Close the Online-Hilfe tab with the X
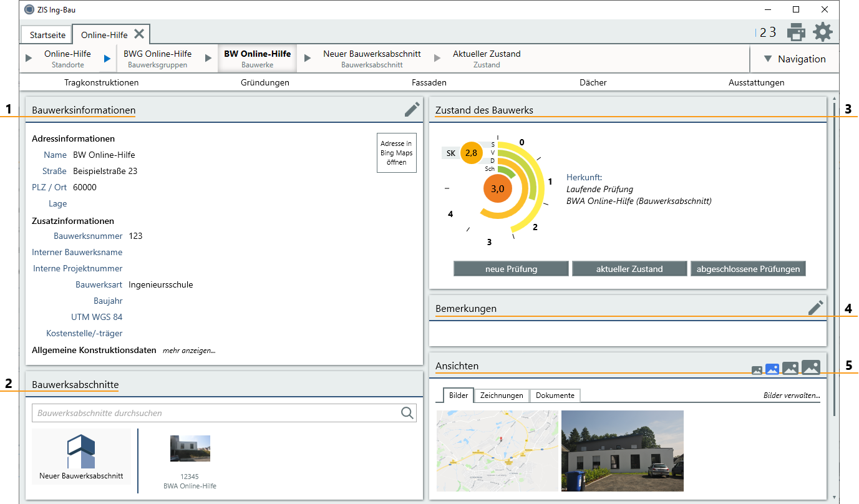The height and width of the screenshot is (504, 859). pos(139,34)
